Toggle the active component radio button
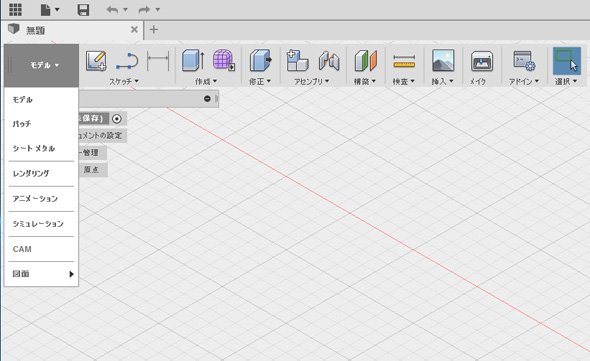The image size is (590, 361). (117, 119)
